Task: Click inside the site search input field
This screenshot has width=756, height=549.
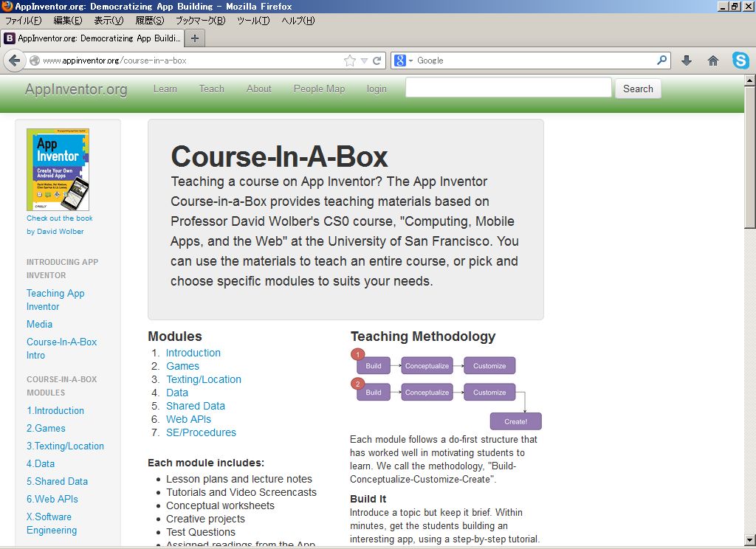Action: 508,87
